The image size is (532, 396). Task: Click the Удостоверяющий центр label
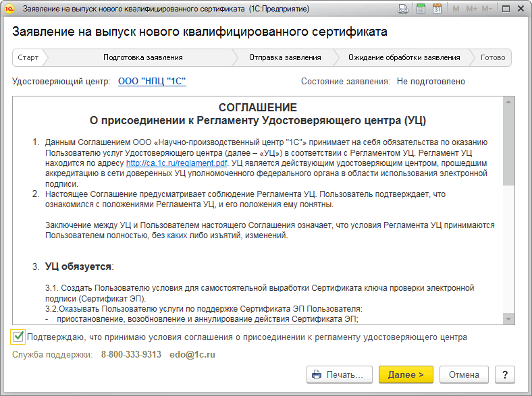[x=61, y=82]
